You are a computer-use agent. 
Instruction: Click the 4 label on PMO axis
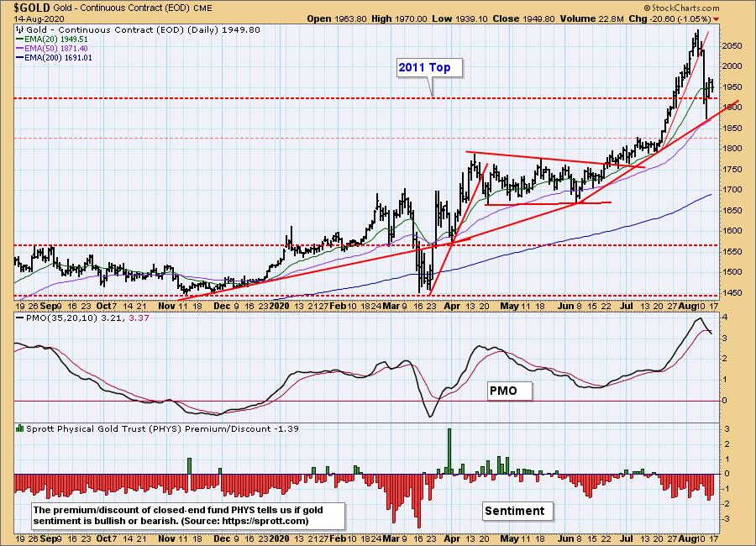click(725, 318)
